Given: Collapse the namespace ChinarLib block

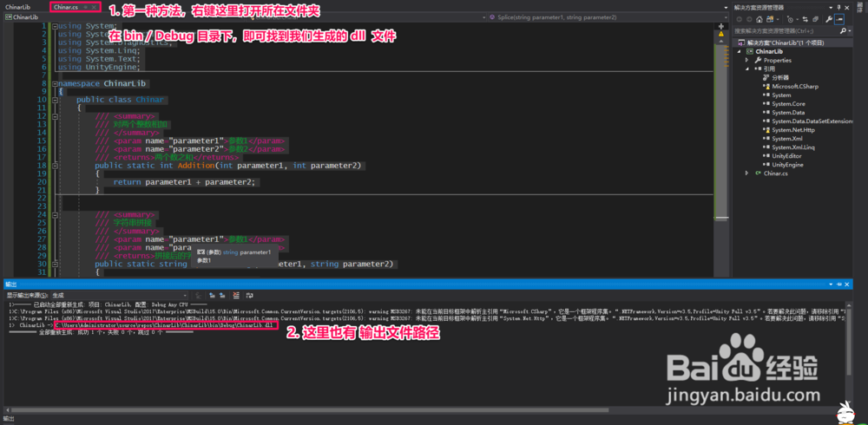Looking at the screenshot, I should (x=54, y=83).
